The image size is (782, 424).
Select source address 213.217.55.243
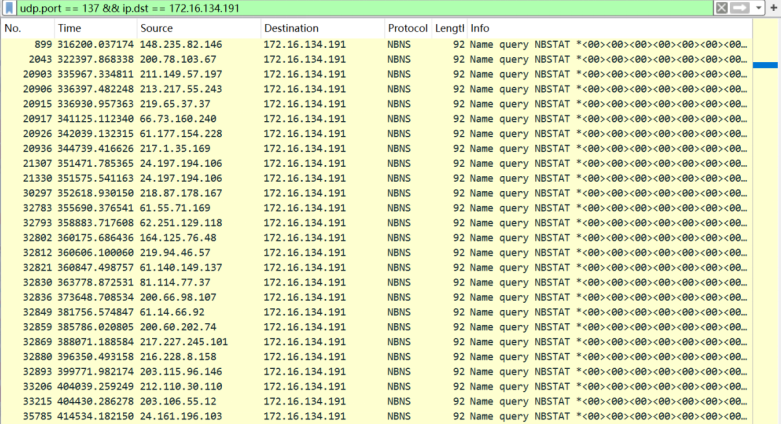pyautogui.click(x=181, y=89)
